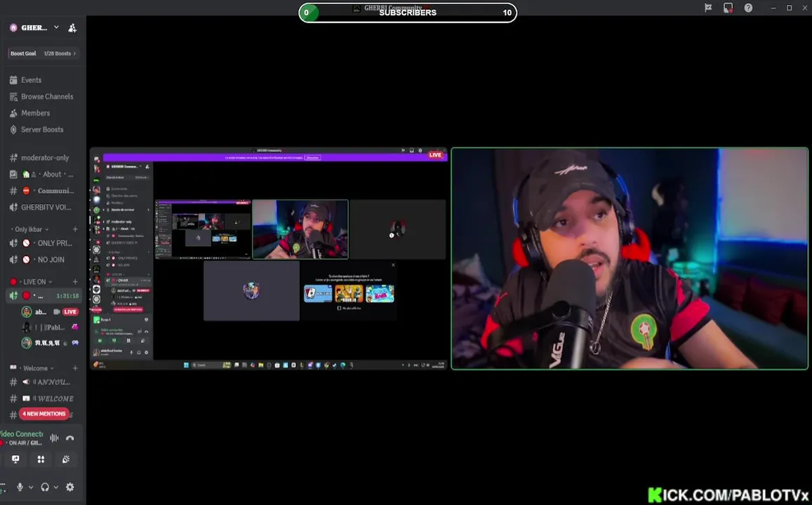Click the SUBSCRIBERS progress bar overlay
Image resolution: width=812 pixels, height=505 pixels.
point(408,13)
